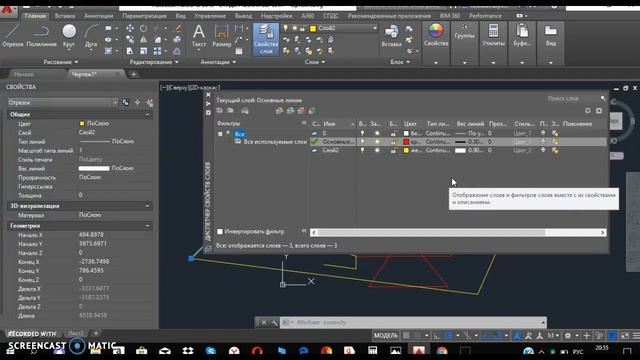Screen dimensions: 640x360
Task: Click the Вид panel icon on ribbon
Action: (x=551, y=35)
